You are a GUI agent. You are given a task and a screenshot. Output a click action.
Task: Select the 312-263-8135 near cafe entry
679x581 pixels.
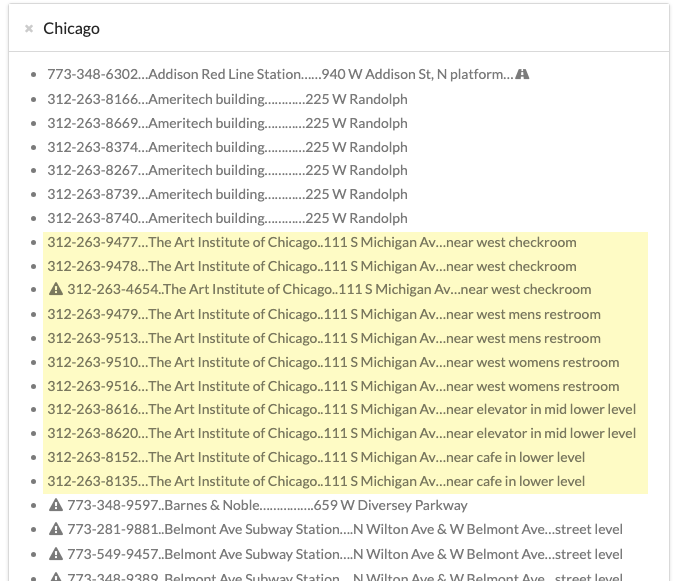click(x=316, y=481)
